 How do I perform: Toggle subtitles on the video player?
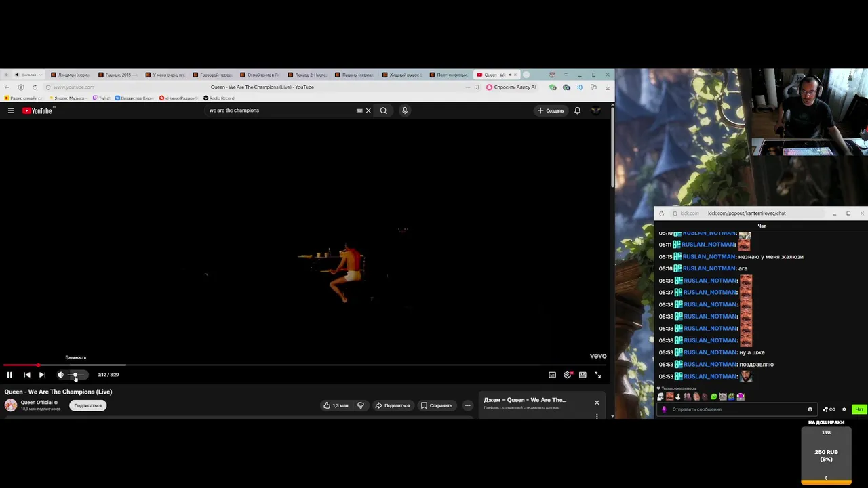pos(552,375)
